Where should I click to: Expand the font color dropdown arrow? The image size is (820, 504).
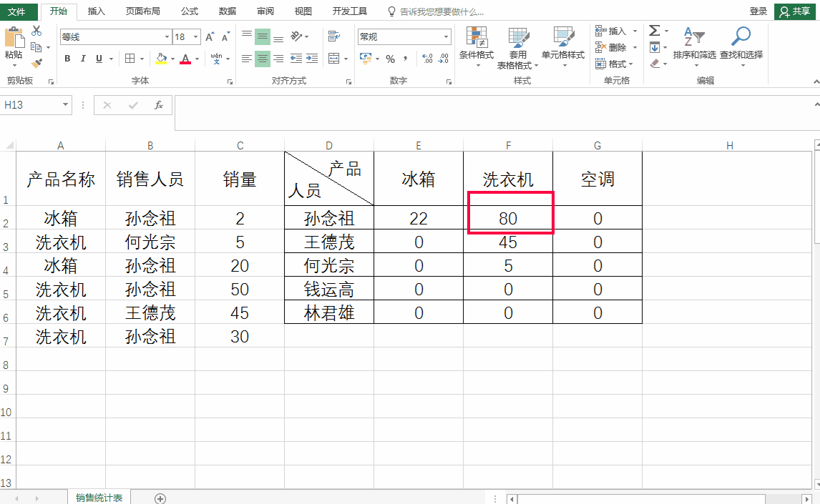(x=197, y=59)
